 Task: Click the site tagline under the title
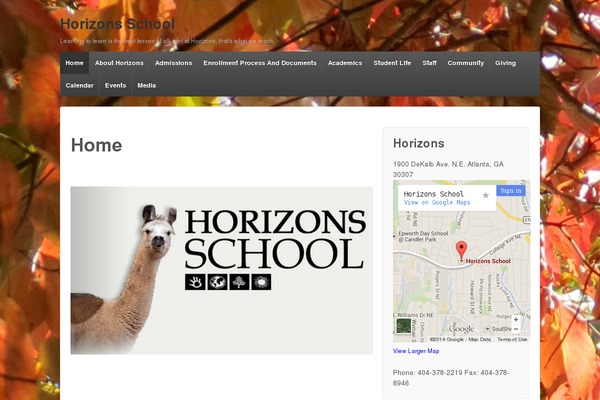tap(167, 41)
